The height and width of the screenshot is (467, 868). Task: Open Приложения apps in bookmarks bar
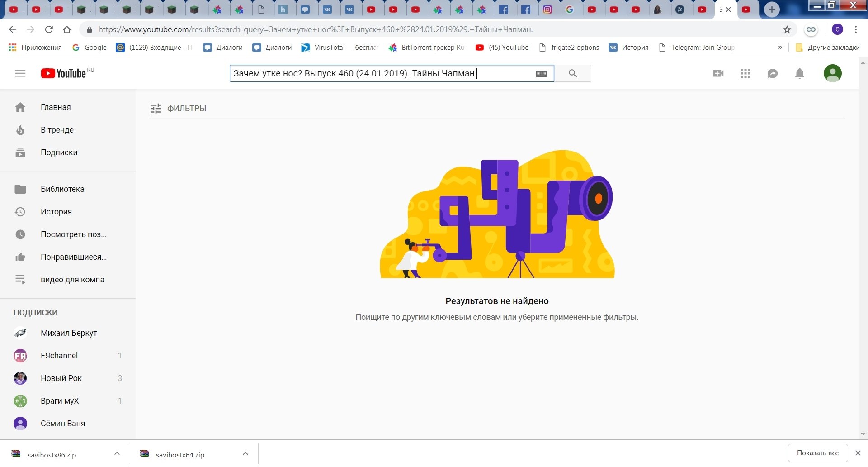coord(35,48)
